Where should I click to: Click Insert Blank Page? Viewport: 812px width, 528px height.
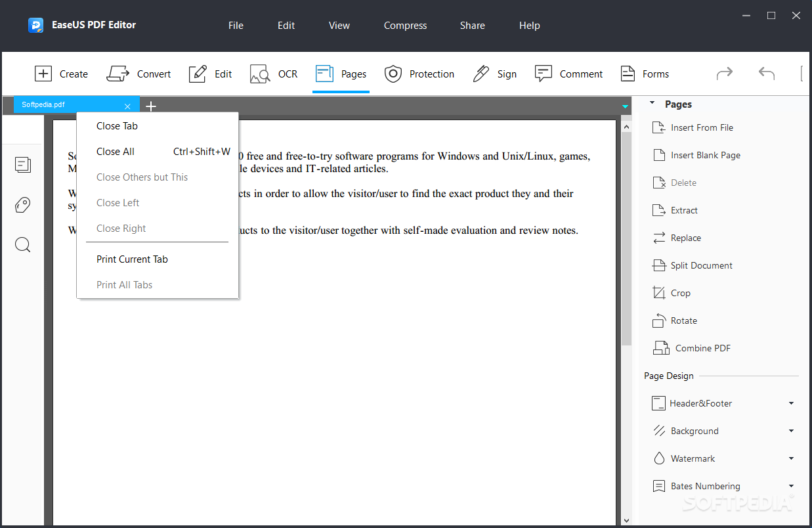pos(696,155)
